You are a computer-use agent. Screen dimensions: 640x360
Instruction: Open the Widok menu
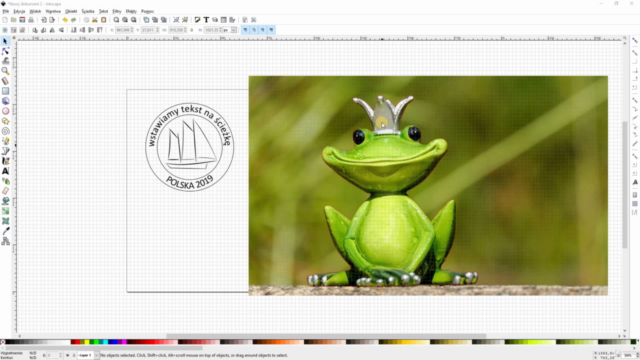[35, 11]
